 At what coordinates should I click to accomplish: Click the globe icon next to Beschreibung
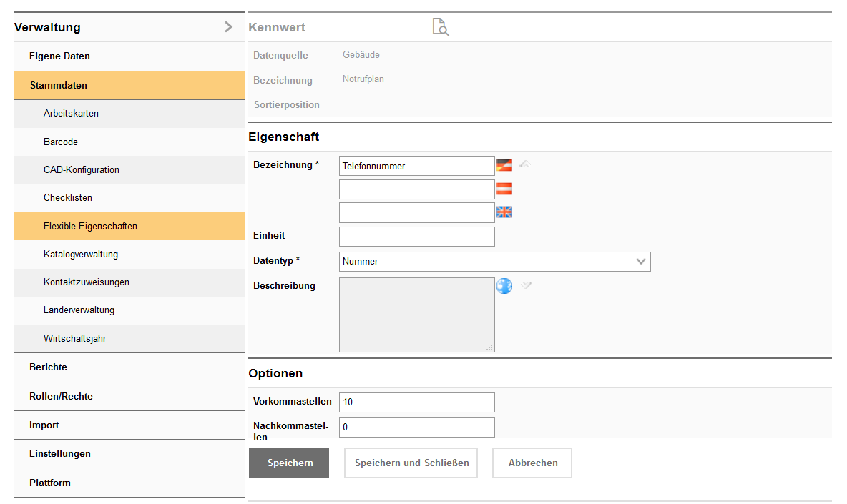click(504, 286)
